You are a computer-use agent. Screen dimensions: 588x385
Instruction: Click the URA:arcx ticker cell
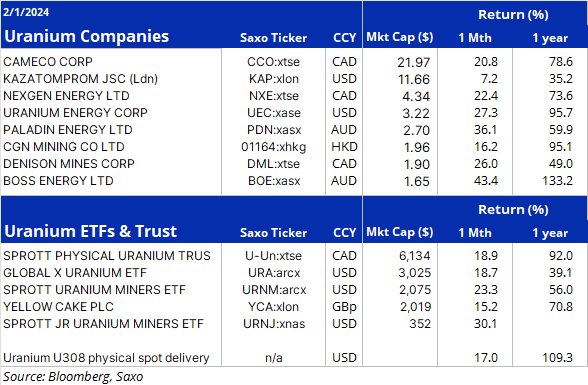coord(274,273)
